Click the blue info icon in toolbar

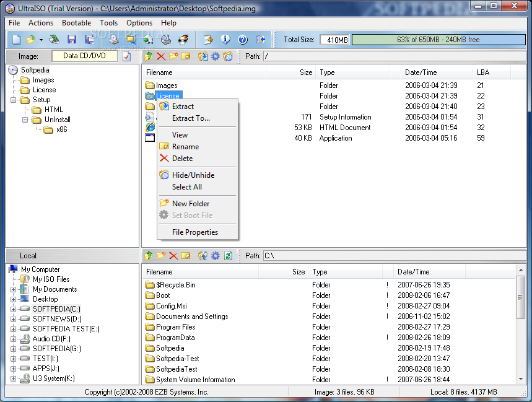click(x=225, y=40)
